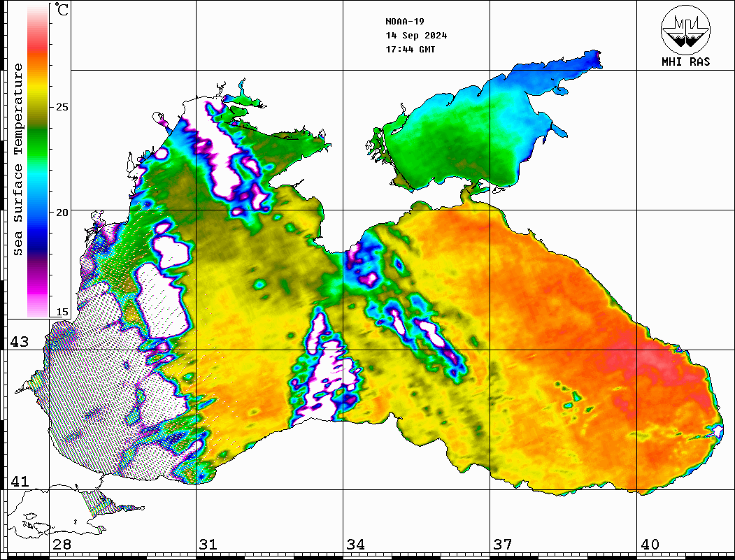Click the Sea Surface Temperature color scale bar
Image resolution: width=735 pixels, height=560 pixels.
(38, 161)
